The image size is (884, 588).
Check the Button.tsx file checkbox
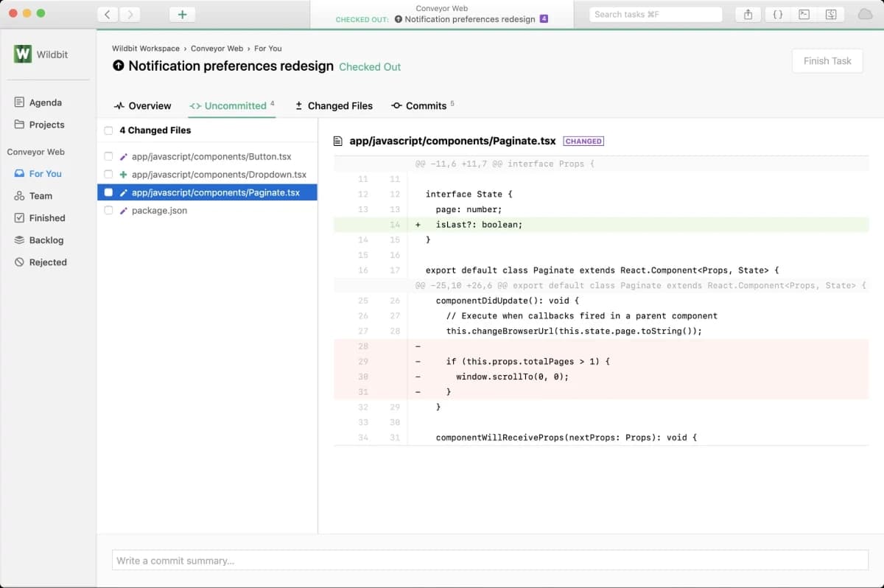[109, 157]
